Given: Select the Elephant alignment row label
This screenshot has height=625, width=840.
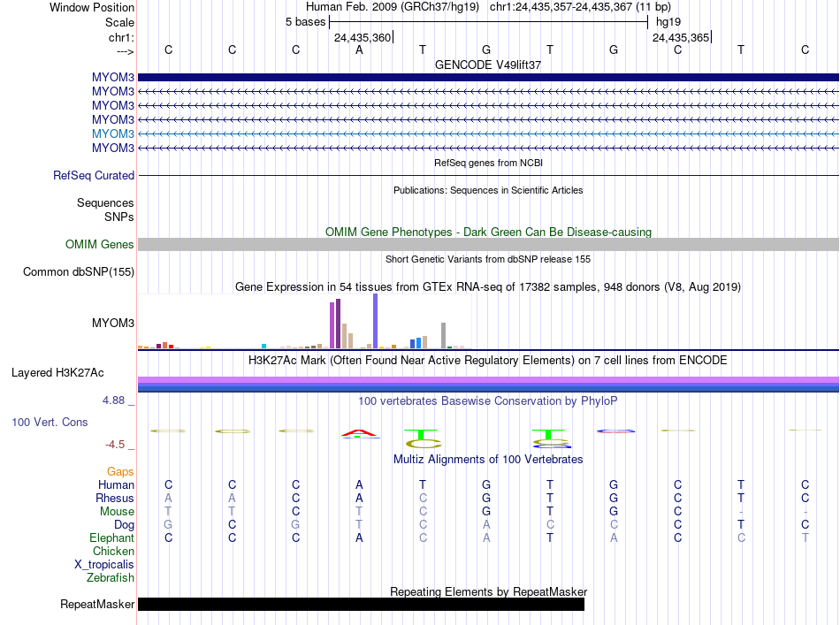Looking at the screenshot, I should click(112, 537).
